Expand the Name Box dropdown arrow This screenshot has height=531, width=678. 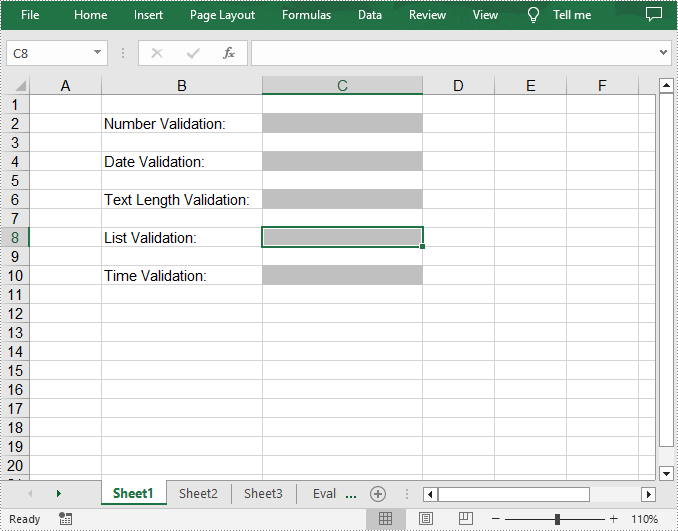point(97,53)
